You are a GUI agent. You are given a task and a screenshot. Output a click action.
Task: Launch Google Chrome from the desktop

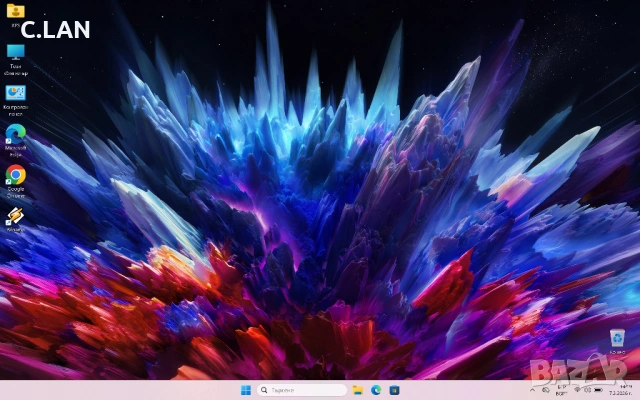pyautogui.click(x=16, y=176)
